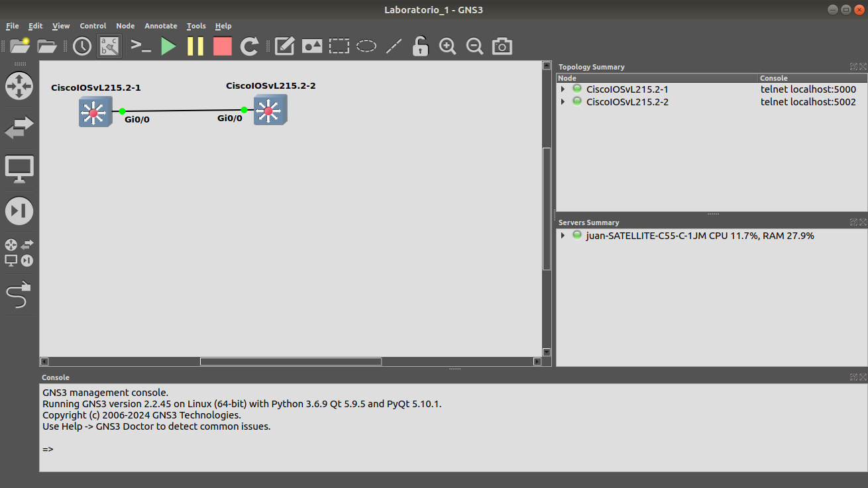Select the Draw line tool
Viewport: 868px width, 488px height.
click(x=394, y=46)
